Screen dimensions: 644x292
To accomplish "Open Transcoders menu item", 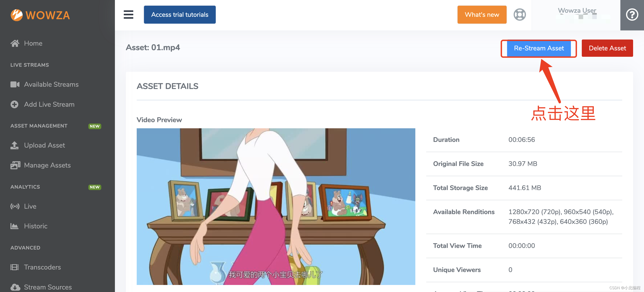I will [42, 267].
